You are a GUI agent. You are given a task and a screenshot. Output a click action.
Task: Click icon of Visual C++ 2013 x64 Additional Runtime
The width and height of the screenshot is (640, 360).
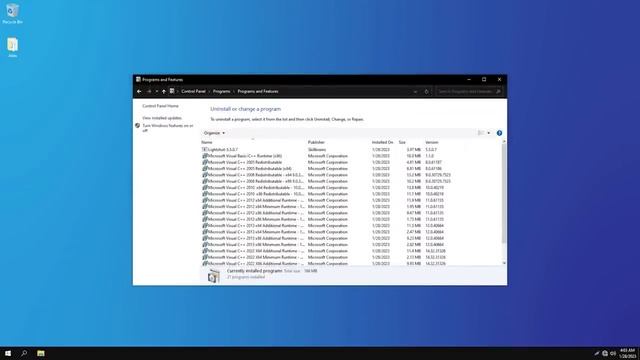(205, 226)
